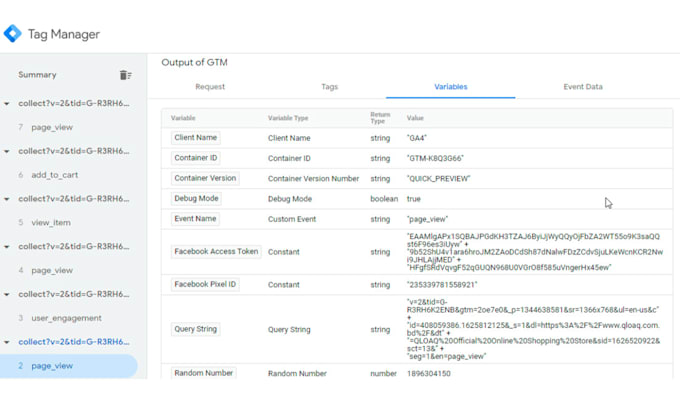Click the Tag Manager diamond logo
680x409 pixels.
(x=13, y=33)
